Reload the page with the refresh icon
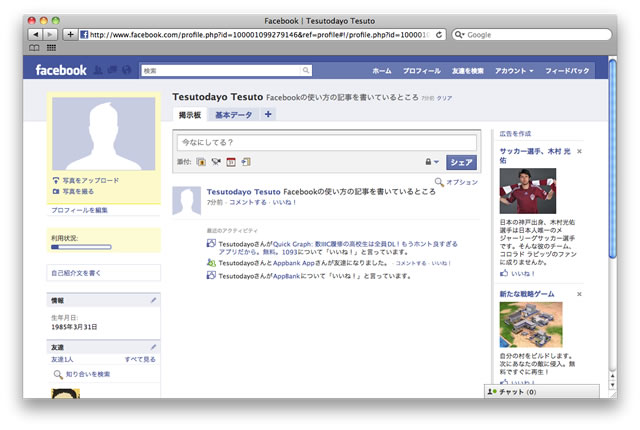This screenshot has width=640, height=430. pos(439,35)
